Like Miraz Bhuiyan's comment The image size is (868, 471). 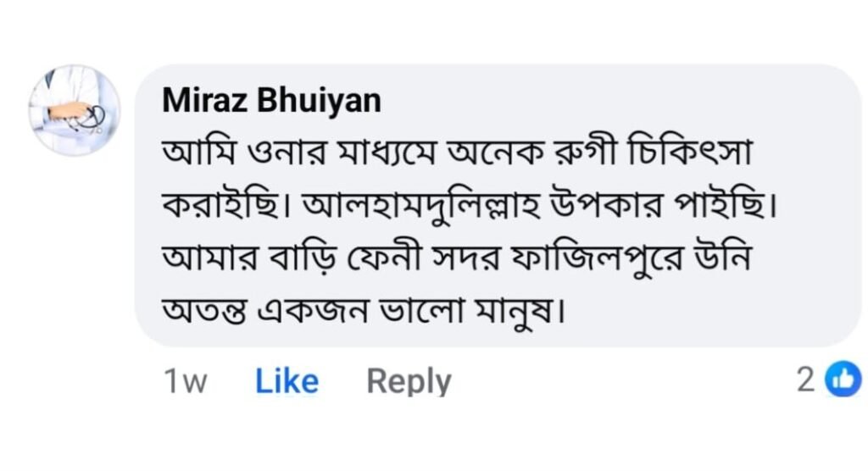click(x=287, y=382)
